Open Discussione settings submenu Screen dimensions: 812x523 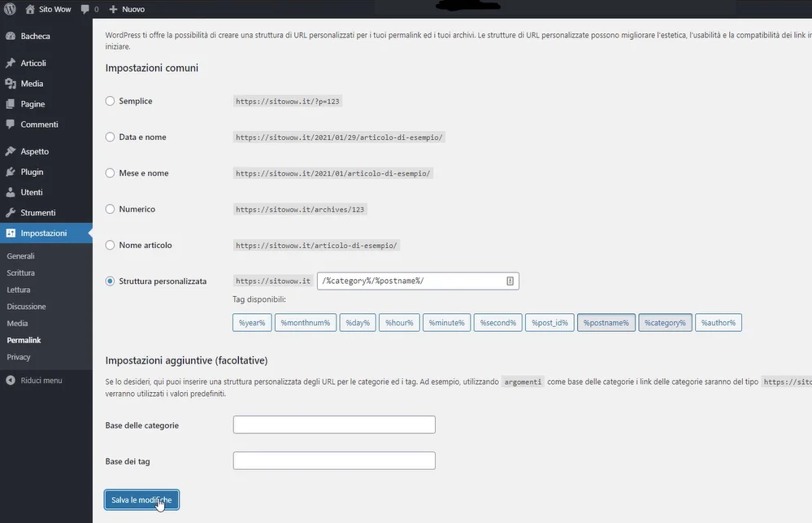(x=26, y=307)
